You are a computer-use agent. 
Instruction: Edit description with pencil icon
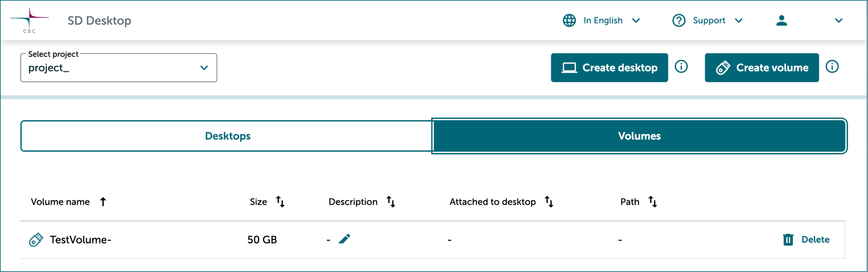(344, 239)
